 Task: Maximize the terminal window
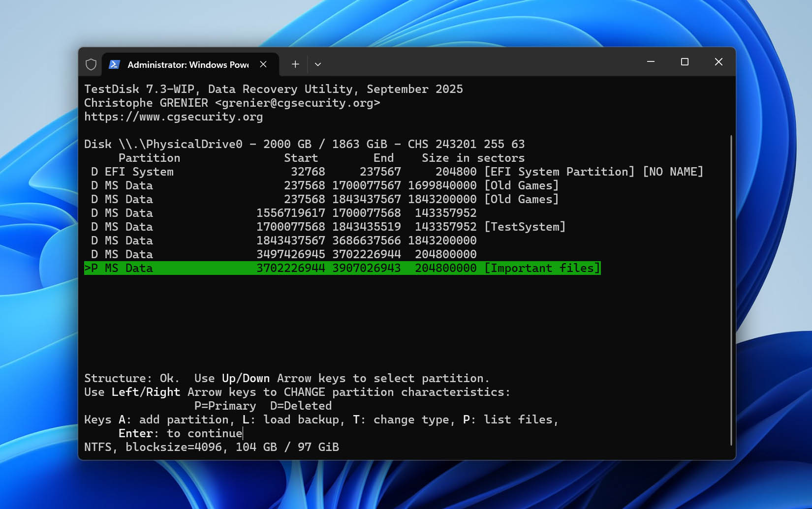685,62
